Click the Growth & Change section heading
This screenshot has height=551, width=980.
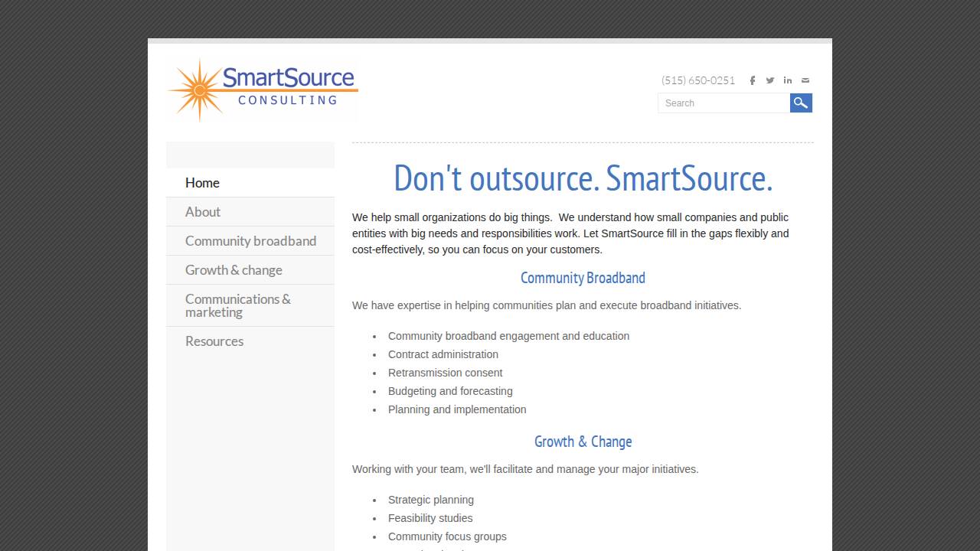click(583, 442)
